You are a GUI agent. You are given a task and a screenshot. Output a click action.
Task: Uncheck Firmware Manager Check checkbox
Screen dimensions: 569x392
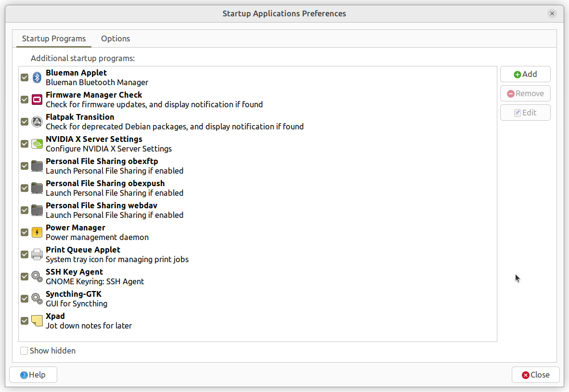25,100
